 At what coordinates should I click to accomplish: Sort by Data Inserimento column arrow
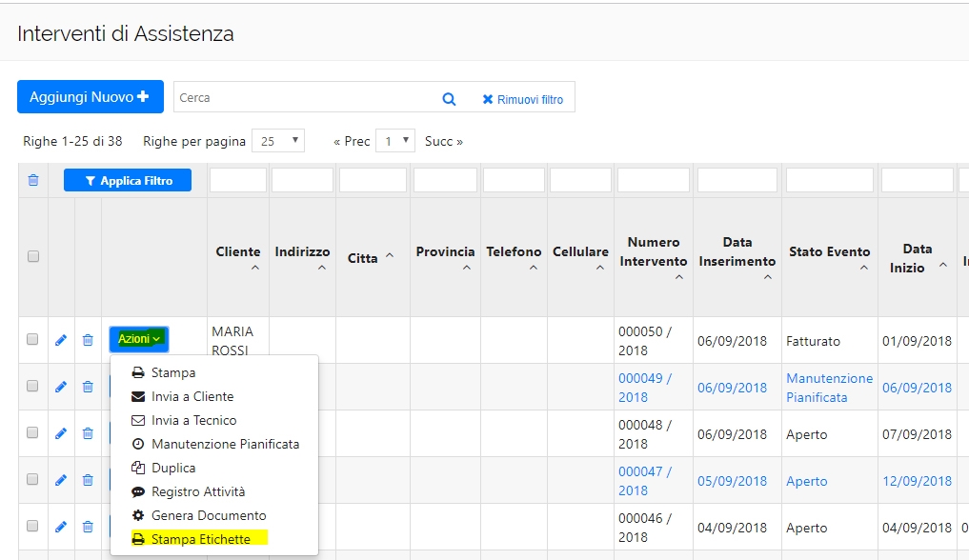(x=768, y=277)
